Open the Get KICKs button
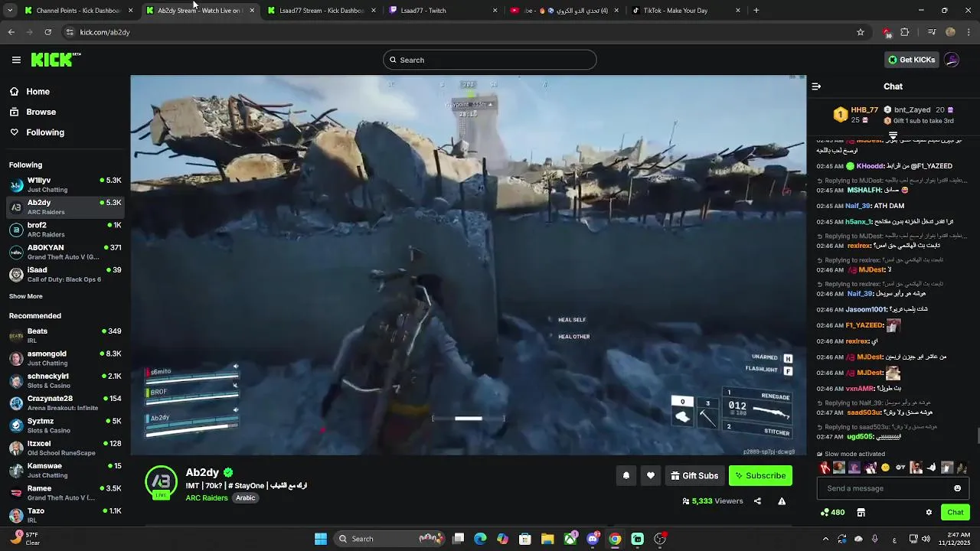Image resolution: width=980 pixels, height=551 pixels. (x=911, y=60)
